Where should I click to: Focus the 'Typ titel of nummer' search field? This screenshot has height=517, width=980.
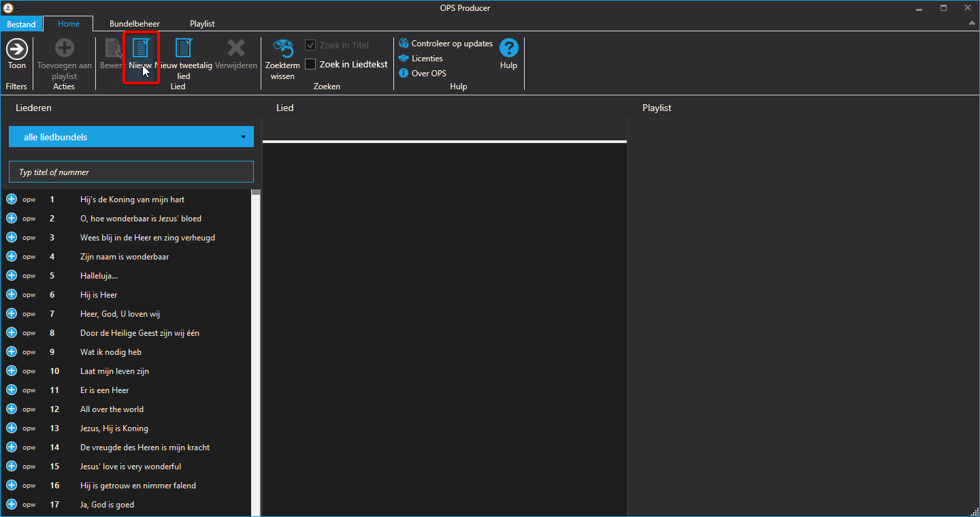tap(131, 172)
